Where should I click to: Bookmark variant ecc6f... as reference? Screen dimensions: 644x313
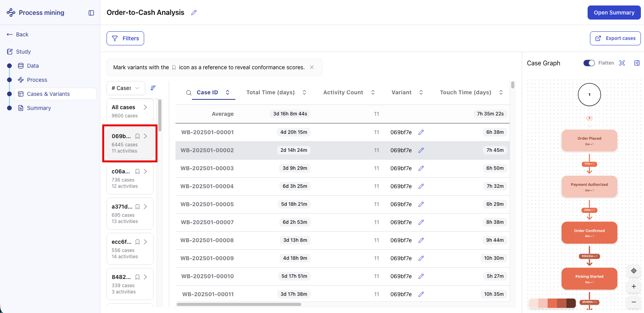(x=137, y=242)
